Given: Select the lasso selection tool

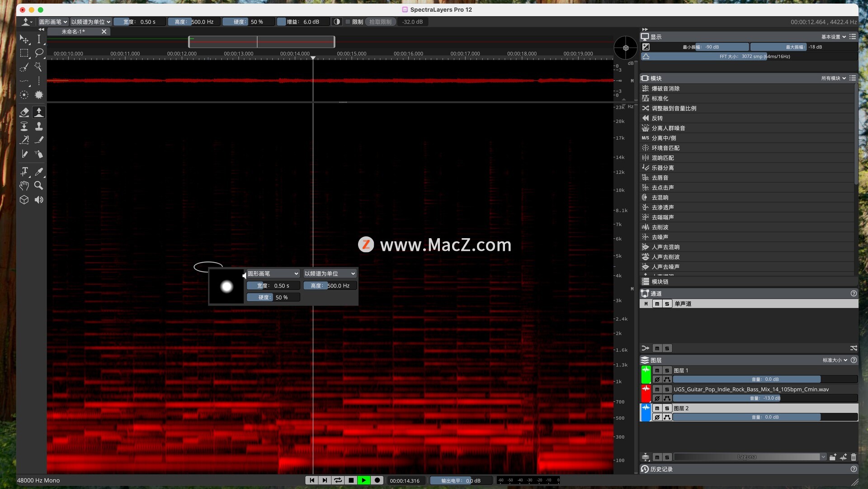Looking at the screenshot, I should (x=39, y=53).
